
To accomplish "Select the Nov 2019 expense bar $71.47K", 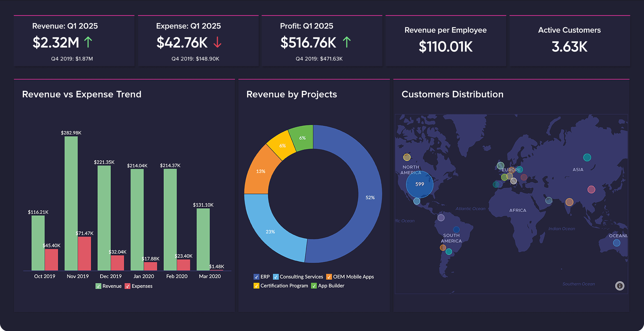I will 84,253.
